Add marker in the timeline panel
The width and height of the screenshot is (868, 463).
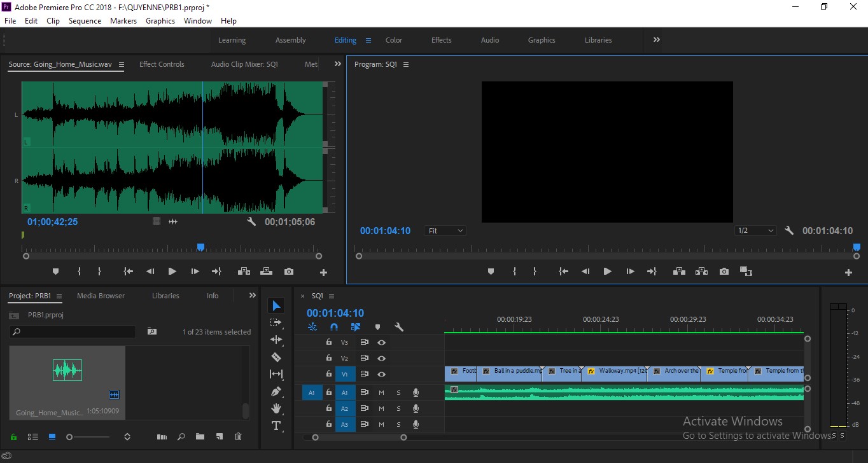tap(377, 327)
